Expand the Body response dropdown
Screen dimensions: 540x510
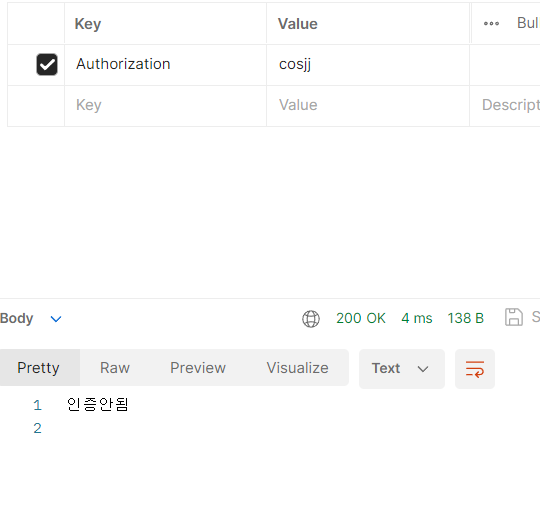(x=56, y=319)
